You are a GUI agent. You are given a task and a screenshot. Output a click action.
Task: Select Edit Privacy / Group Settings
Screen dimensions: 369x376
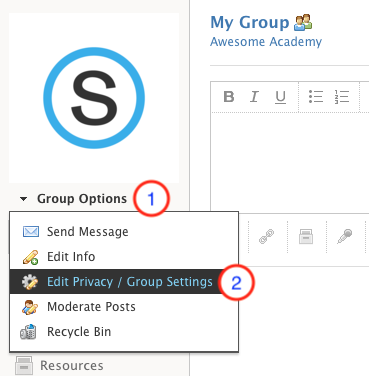[x=124, y=282]
